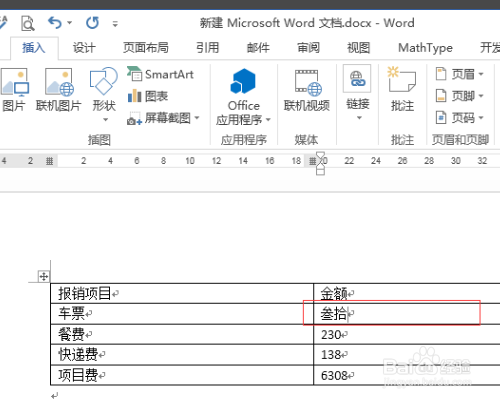500x400 pixels.
Task: Switch to the 插入 ribbon tab
Action: 34,48
